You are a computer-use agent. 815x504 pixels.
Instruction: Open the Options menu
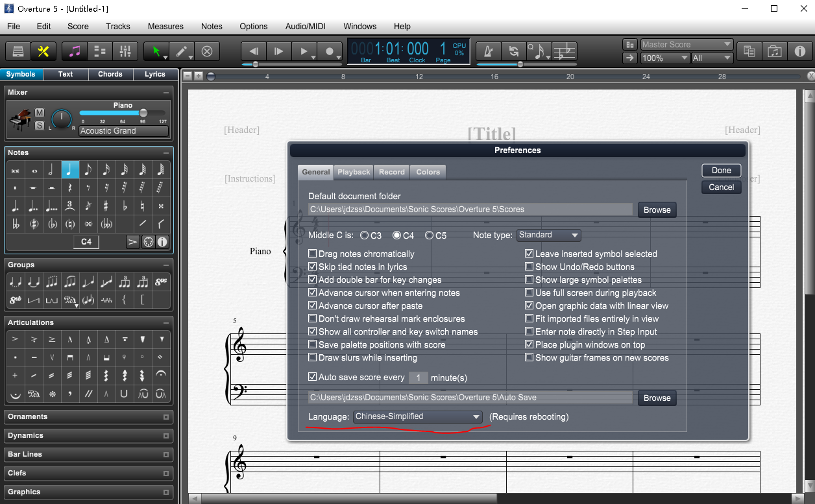(x=254, y=27)
